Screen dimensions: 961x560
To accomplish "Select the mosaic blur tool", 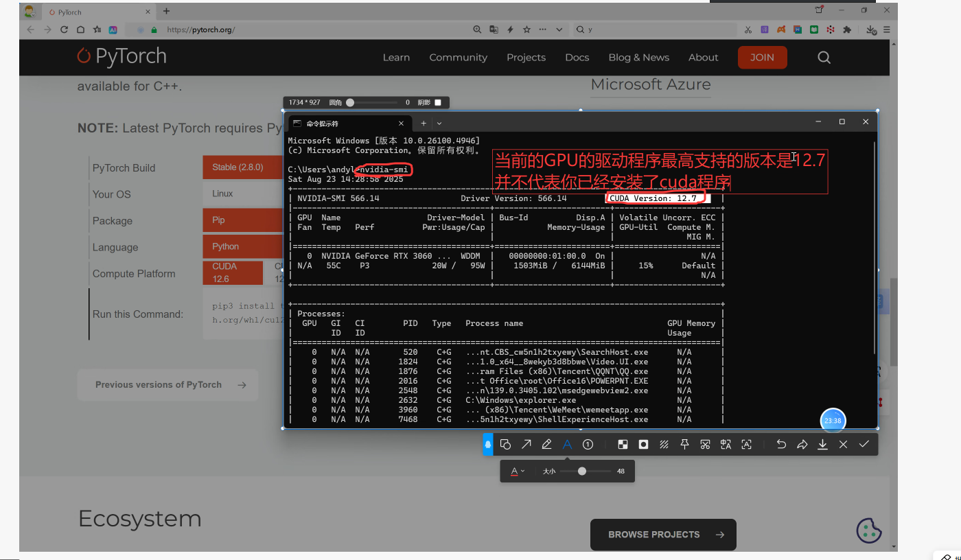I will pos(623,444).
